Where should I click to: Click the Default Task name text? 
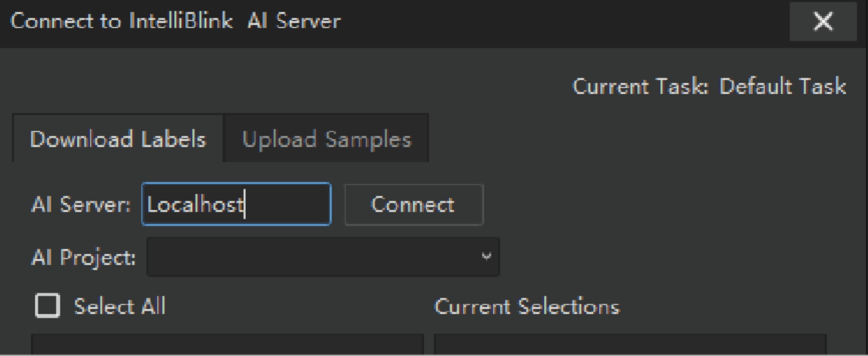click(782, 87)
